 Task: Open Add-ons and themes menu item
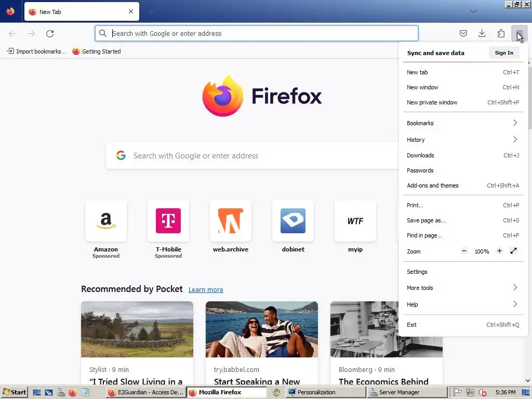click(463, 185)
